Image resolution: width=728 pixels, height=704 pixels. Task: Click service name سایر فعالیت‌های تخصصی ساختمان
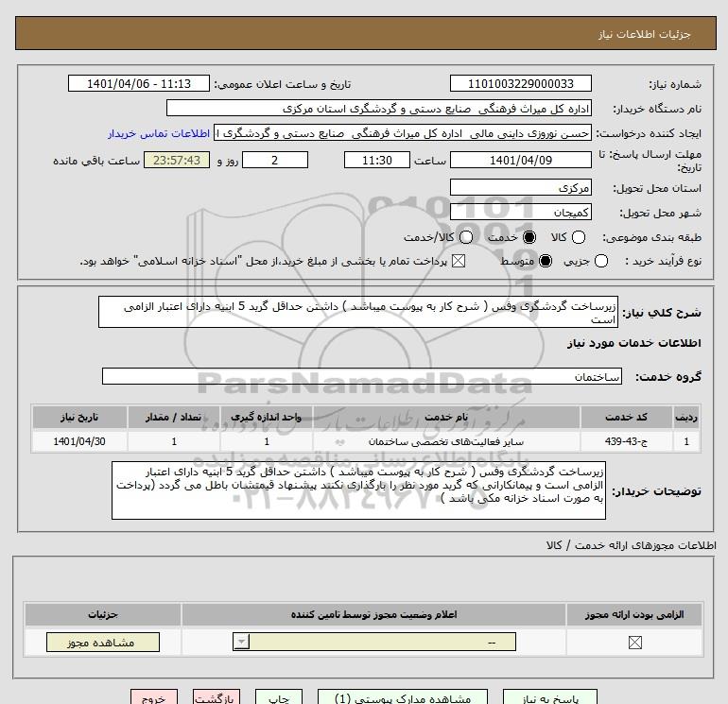pyautogui.click(x=446, y=441)
